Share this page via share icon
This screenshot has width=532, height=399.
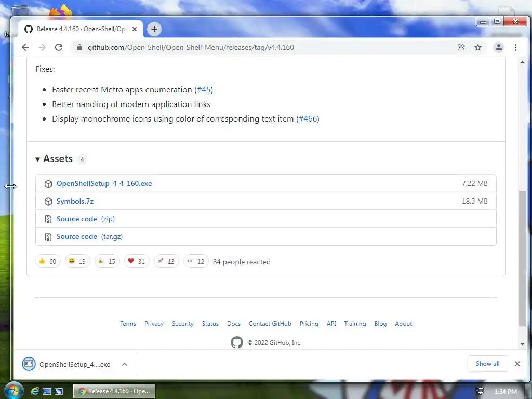click(461, 47)
